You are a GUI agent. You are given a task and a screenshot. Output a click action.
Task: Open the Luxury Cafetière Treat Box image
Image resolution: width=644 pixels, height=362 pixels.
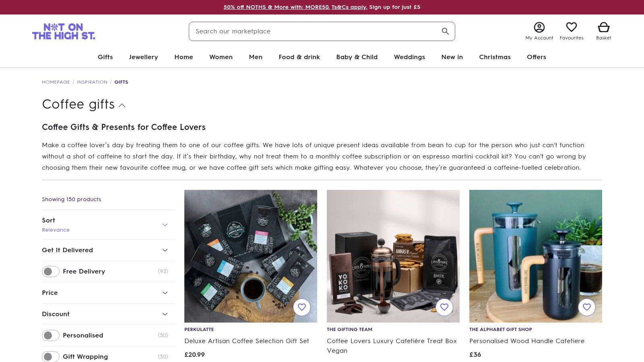pos(393,256)
